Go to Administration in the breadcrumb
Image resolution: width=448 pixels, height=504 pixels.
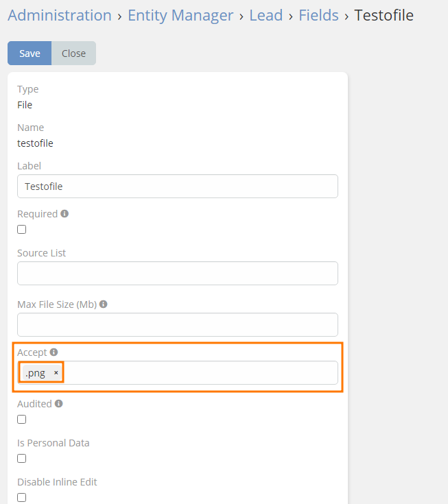[x=60, y=15]
